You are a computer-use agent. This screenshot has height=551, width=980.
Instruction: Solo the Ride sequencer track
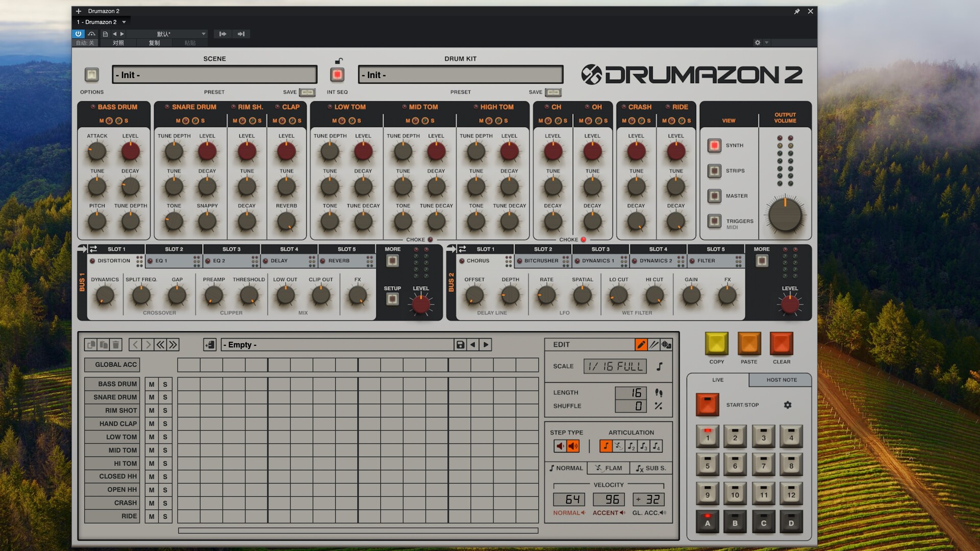pyautogui.click(x=165, y=516)
